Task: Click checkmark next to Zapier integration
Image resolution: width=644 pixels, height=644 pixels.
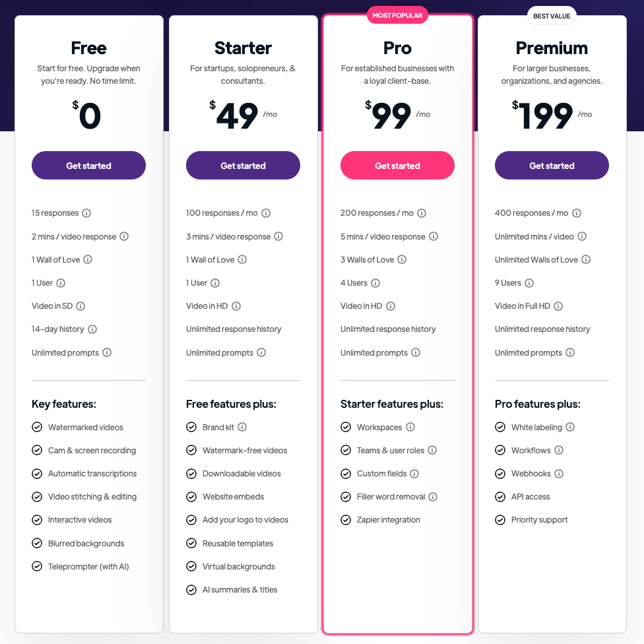Action: click(346, 520)
